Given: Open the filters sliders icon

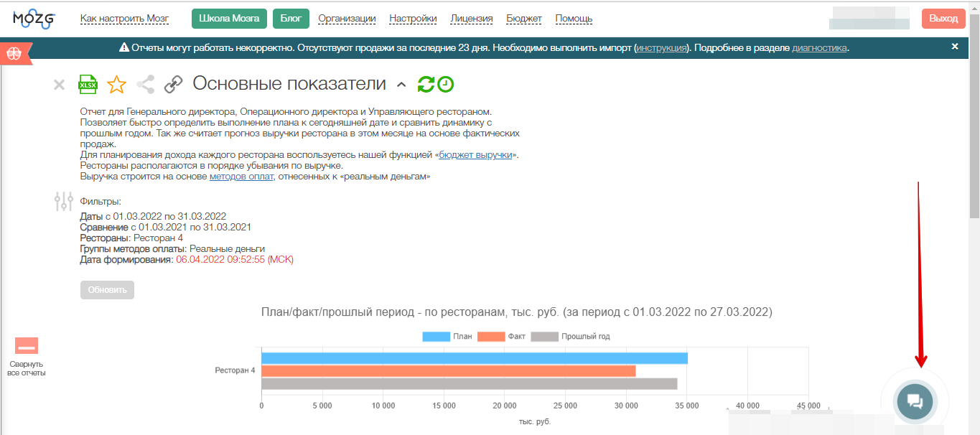Looking at the screenshot, I should (x=64, y=202).
